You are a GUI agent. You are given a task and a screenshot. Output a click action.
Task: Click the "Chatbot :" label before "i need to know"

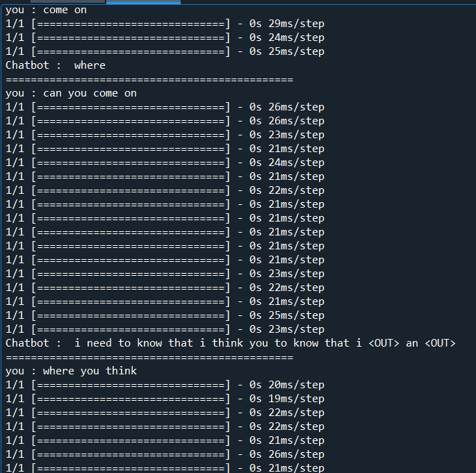(x=33, y=343)
